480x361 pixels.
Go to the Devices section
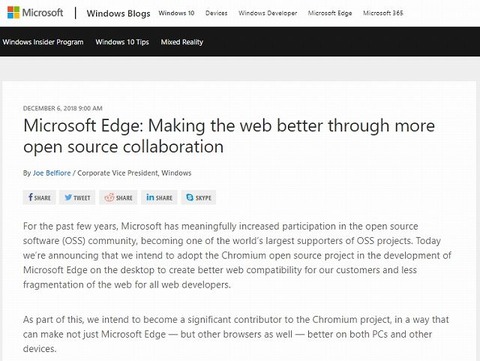[x=216, y=13]
